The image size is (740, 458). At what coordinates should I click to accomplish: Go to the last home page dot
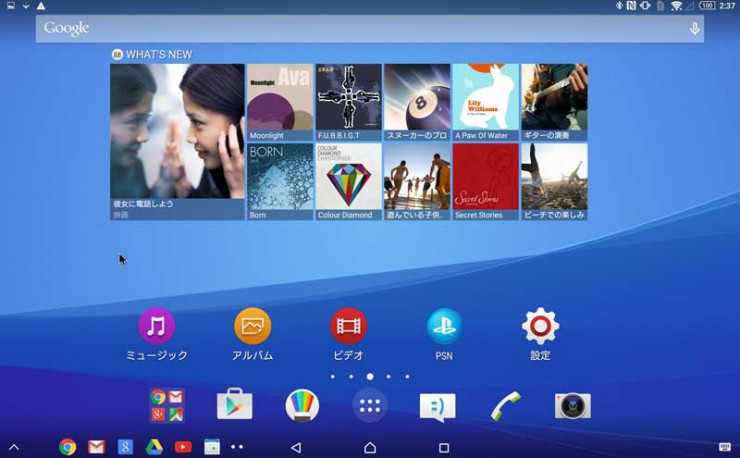click(407, 377)
